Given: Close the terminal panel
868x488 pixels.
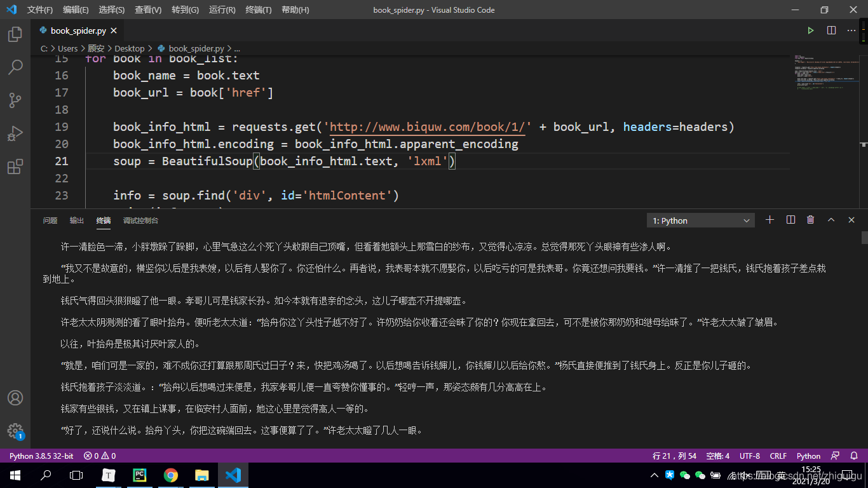Looking at the screenshot, I should (851, 220).
